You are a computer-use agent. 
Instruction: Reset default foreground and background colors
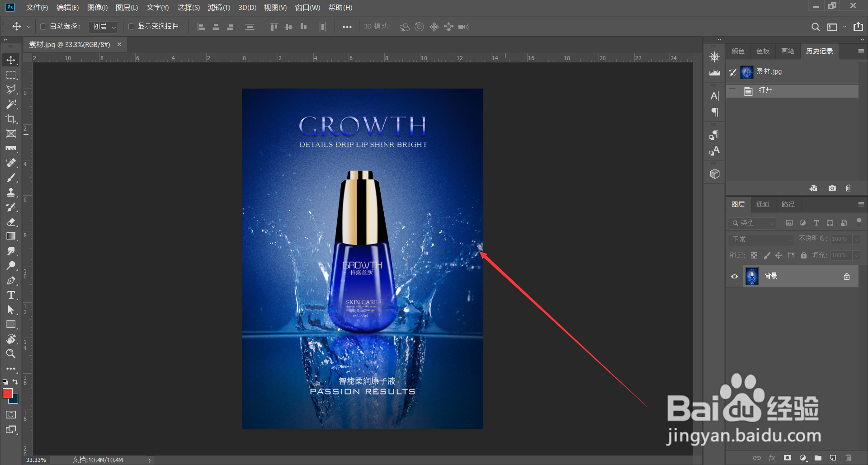(5, 382)
